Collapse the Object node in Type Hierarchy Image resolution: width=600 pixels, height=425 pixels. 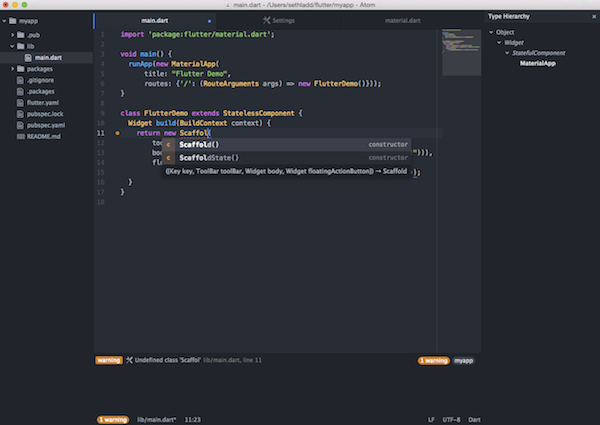click(x=491, y=32)
